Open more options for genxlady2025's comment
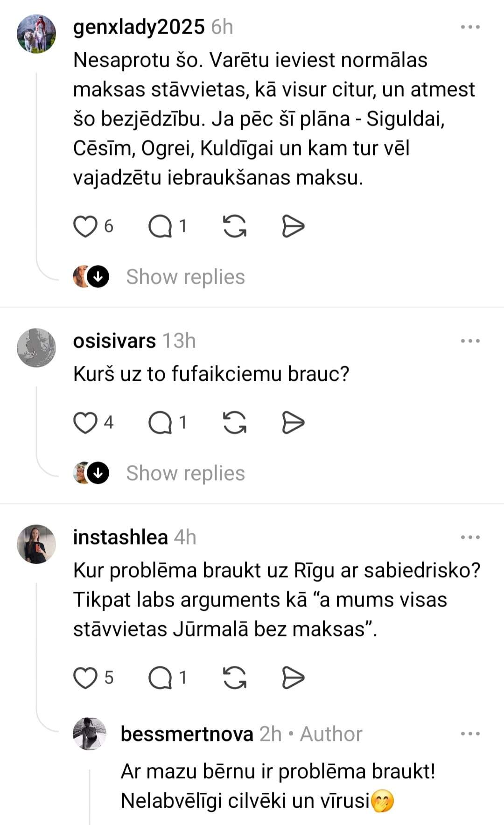Screen dimensions: 504x825 click(470, 27)
